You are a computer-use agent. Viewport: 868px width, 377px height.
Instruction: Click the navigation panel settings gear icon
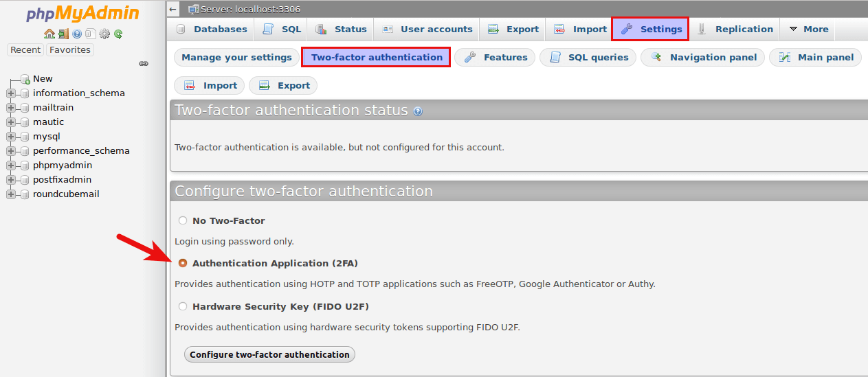(x=104, y=34)
